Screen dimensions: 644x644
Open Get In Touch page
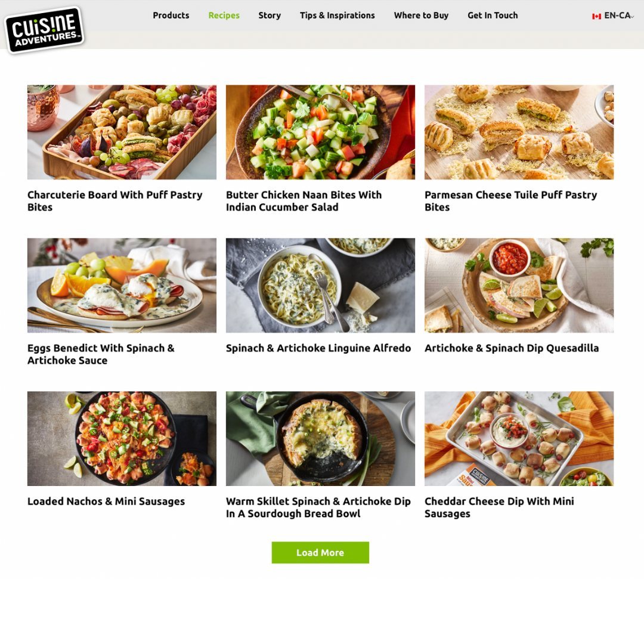coord(493,16)
